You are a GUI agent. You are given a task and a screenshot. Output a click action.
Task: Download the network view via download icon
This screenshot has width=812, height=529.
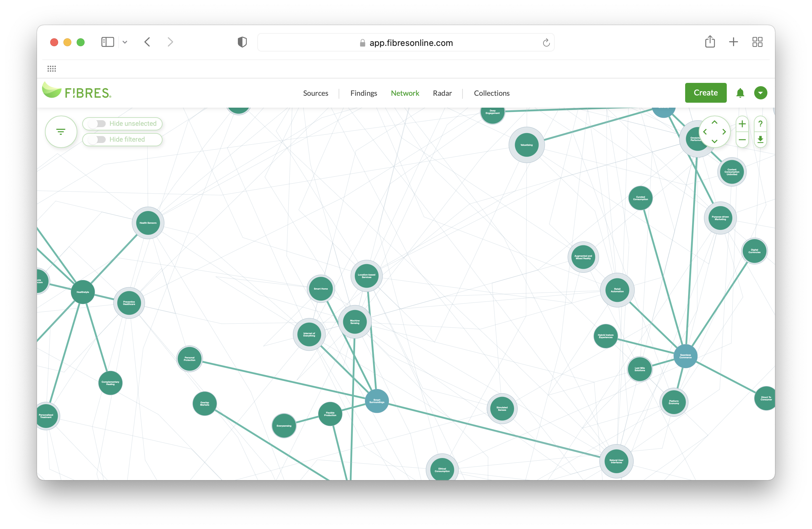[x=760, y=140]
